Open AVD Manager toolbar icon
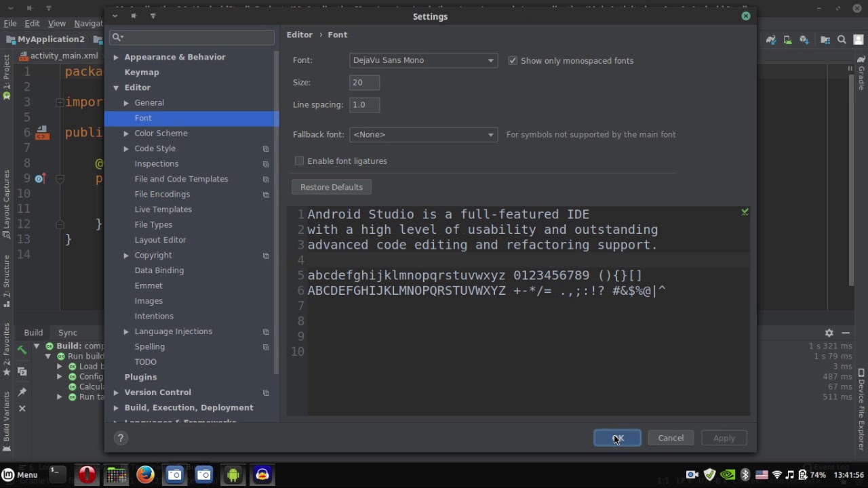 (787, 40)
